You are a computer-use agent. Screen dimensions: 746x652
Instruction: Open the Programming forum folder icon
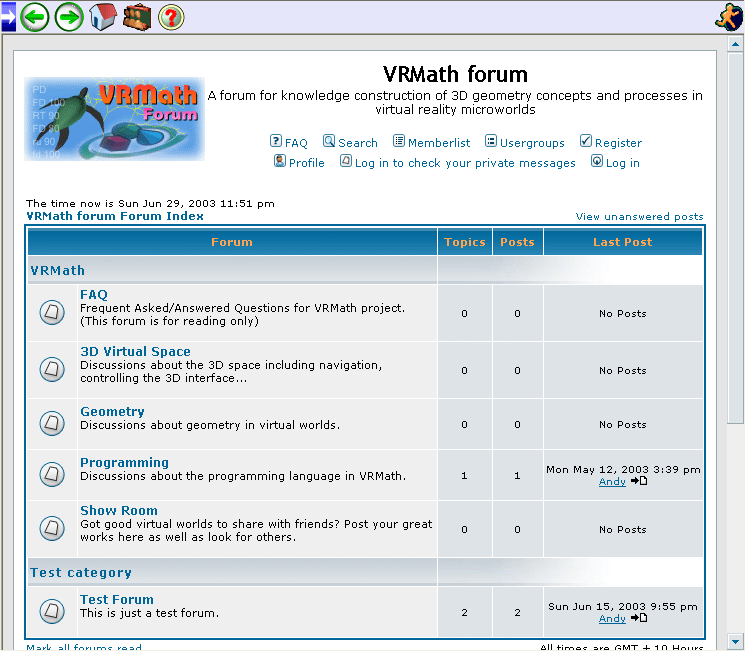pyautogui.click(x=52, y=475)
